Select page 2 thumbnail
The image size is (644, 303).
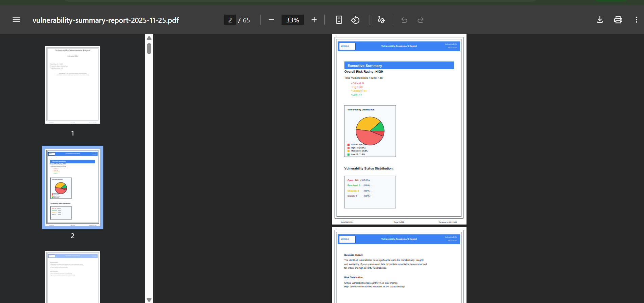tap(73, 188)
